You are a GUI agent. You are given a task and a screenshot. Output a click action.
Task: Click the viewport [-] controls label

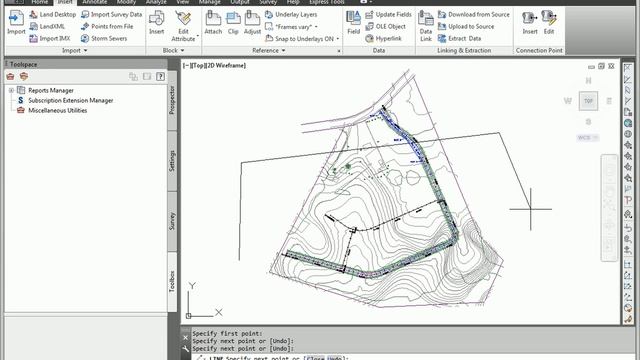186,65
